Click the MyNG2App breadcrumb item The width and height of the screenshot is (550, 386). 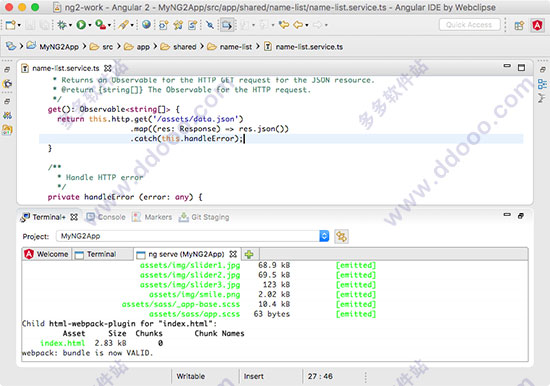[x=53, y=47]
